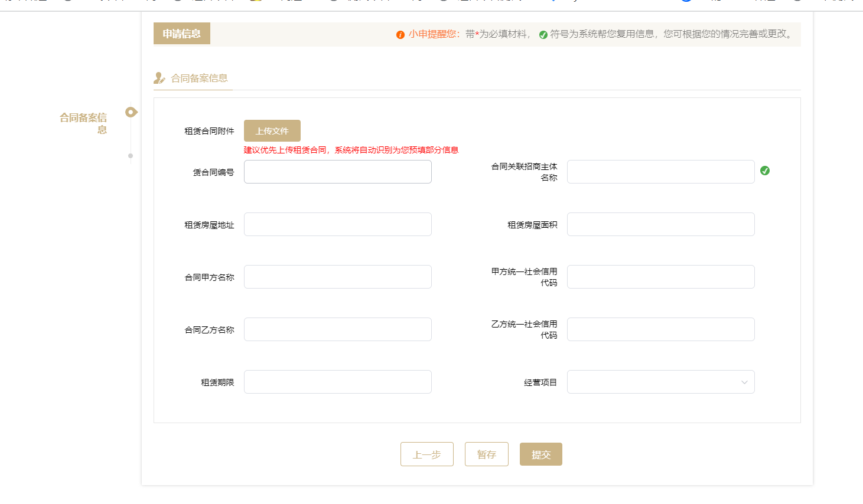This screenshot has width=863, height=504.
Task: Click the 租赁期限 input field
Action: point(337,381)
